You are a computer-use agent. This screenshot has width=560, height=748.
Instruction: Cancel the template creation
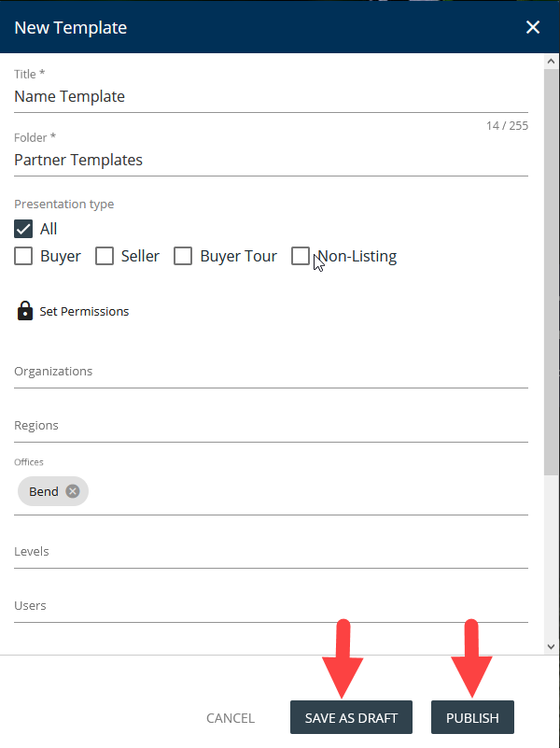[x=231, y=718]
